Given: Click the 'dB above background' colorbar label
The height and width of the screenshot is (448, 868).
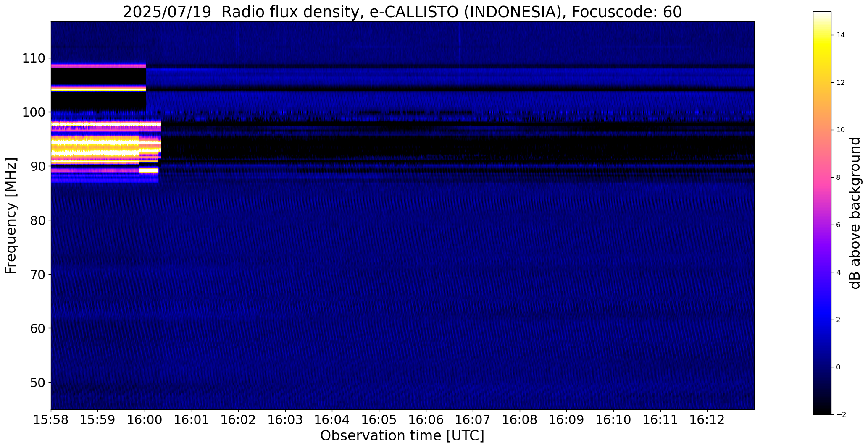Looking at the screenshot, I should click(855, 213).
